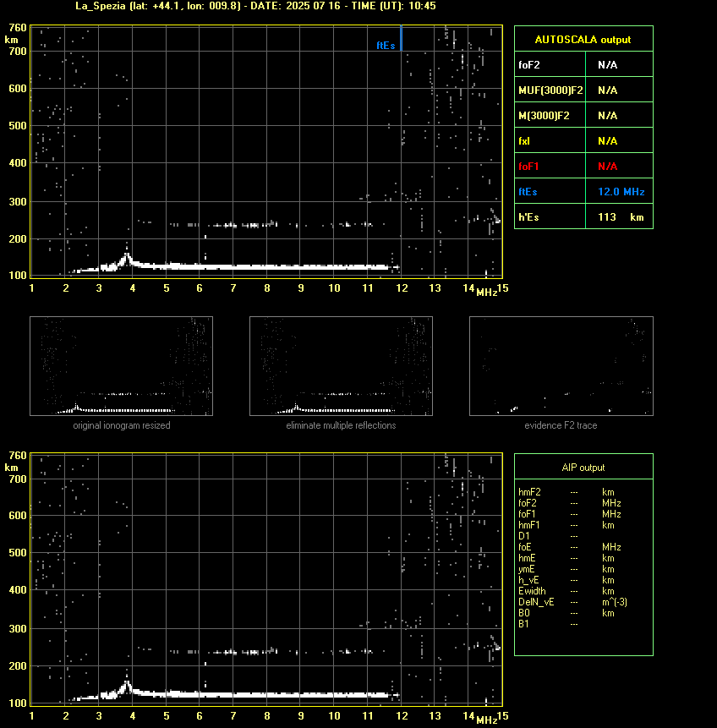
Task: Click the m^(-3) unit beside DelN_vE
Action: (x=615, y=602)
